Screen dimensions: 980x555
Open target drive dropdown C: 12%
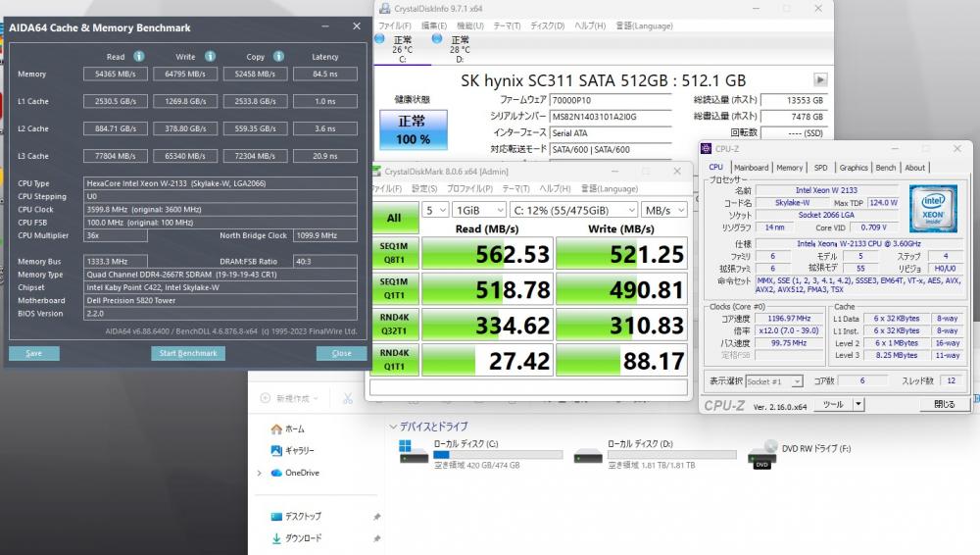573,210
